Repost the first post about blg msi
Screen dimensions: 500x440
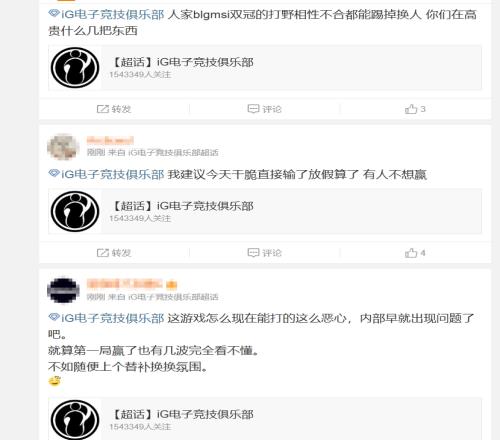coord(114,109)
